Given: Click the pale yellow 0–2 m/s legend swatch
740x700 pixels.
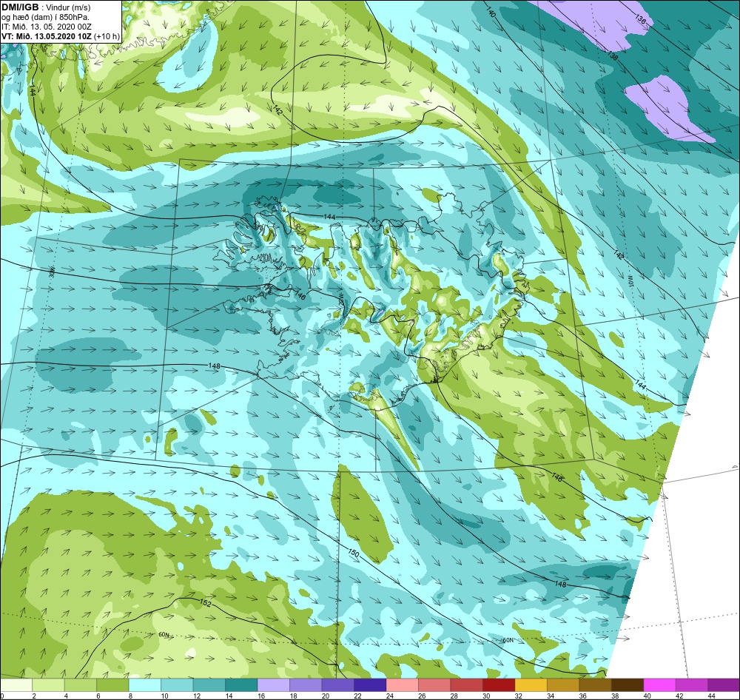Looking at the screenshot, I should 16,685.
